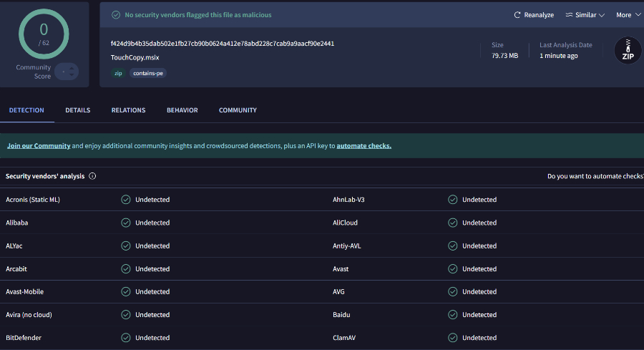
Task: Switch to the Details tab
Action: (x=78, y=110)
